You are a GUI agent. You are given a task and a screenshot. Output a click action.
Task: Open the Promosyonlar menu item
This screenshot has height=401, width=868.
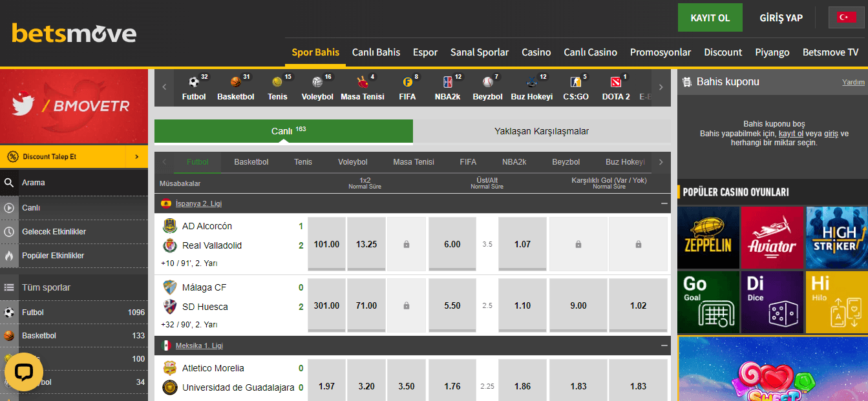661,52
